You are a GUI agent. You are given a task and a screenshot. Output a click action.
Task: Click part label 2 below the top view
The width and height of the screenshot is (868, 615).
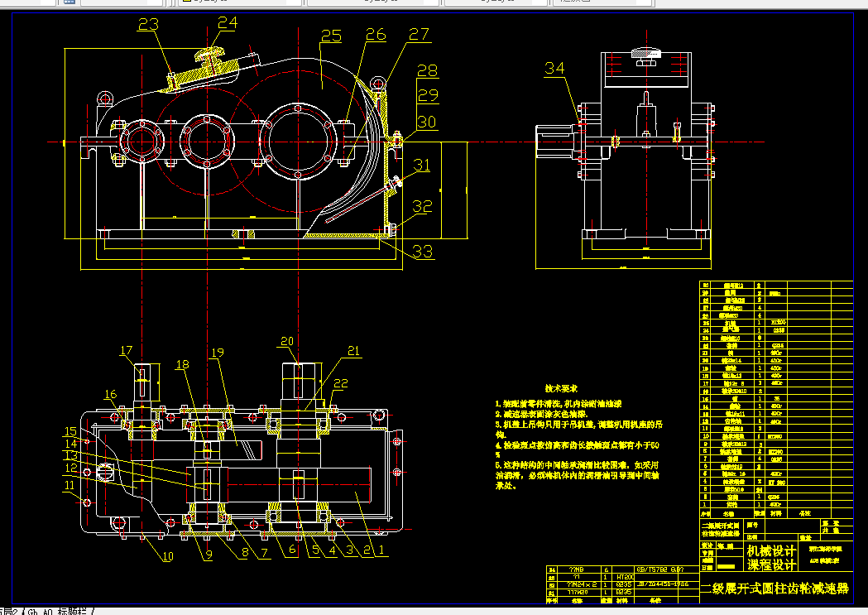(367, 550)
